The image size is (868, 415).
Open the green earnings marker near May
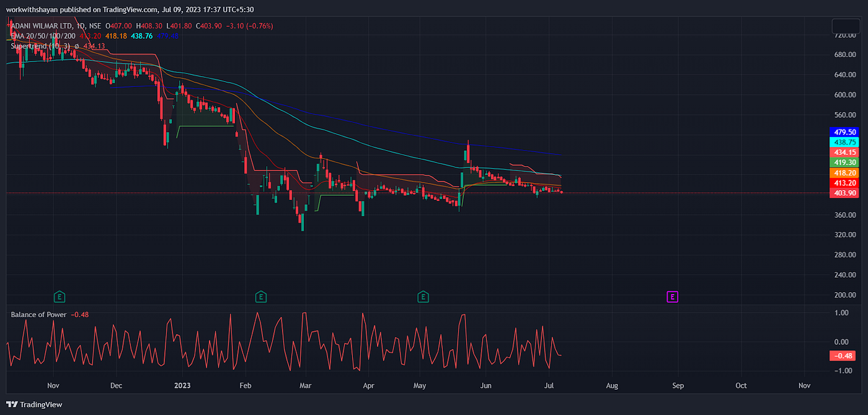pos(423,297)
